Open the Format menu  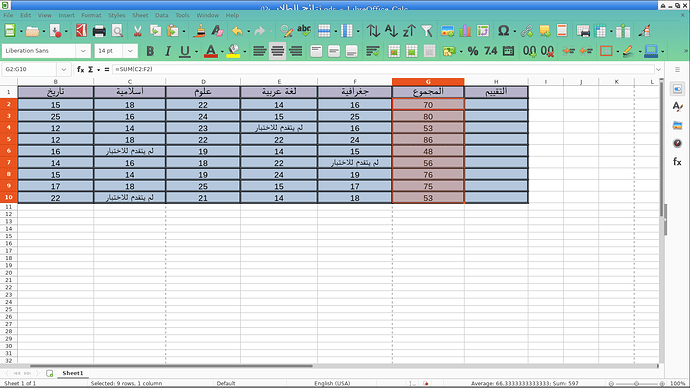point(91,15)
